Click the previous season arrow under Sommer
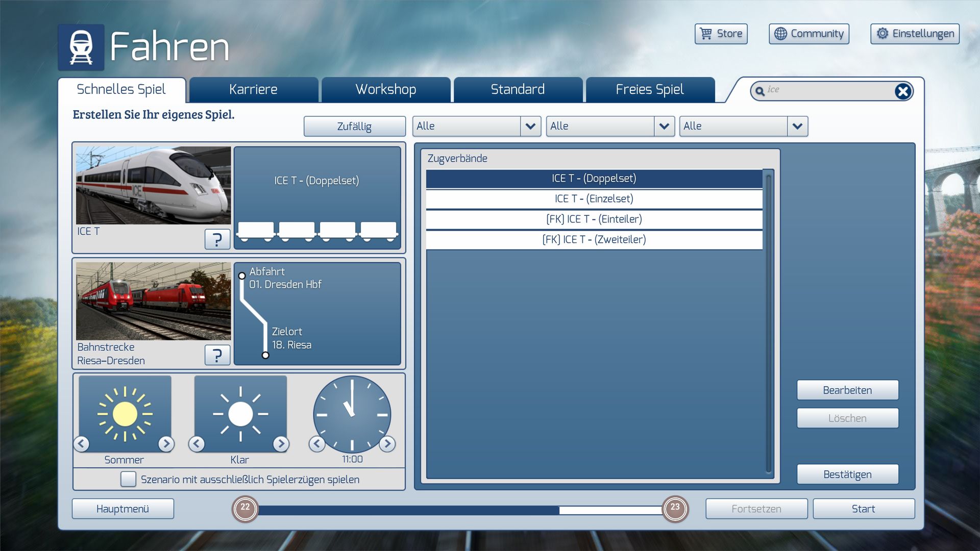 [x=82, y=444]
